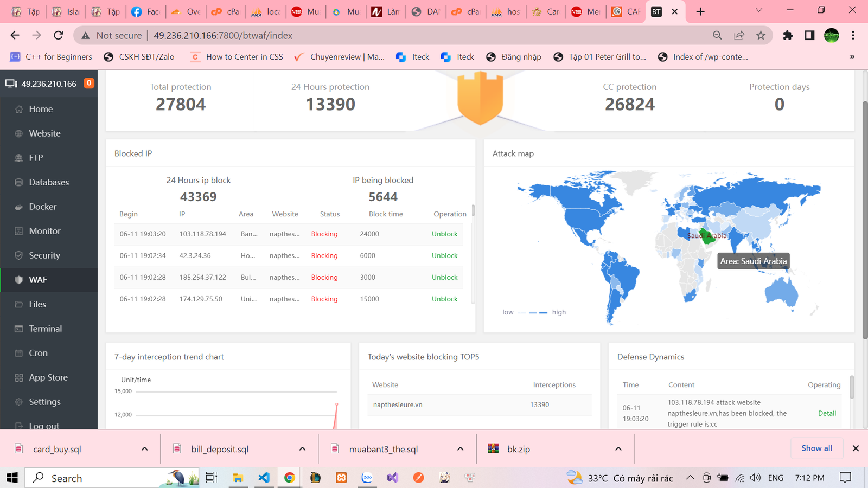Go to Monitor in sidebar
Viewport: 868px width, 488px height.
[x=44, y=231]
